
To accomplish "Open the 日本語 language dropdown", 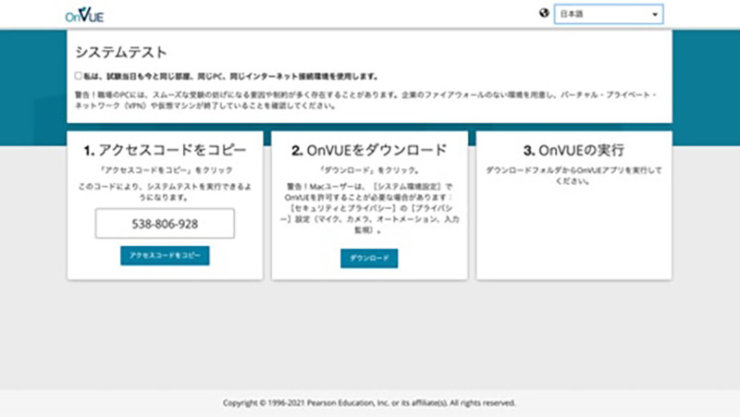I will pos(608,14).
